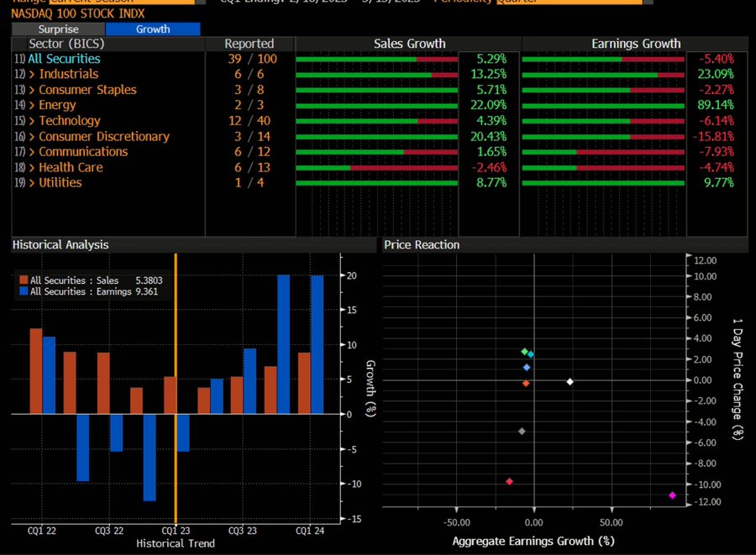
Task: Select Consumer Discretionary earnings -15.81%
Action: tap(713, 137)
